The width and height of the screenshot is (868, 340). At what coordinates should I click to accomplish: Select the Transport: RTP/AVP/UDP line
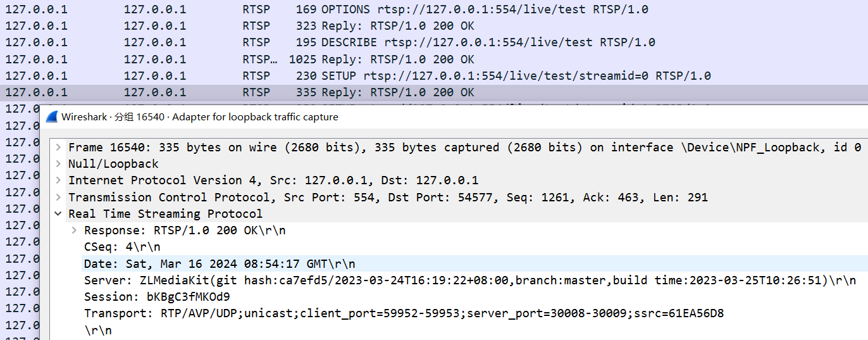pyautogui.click(x=459, y=313)
